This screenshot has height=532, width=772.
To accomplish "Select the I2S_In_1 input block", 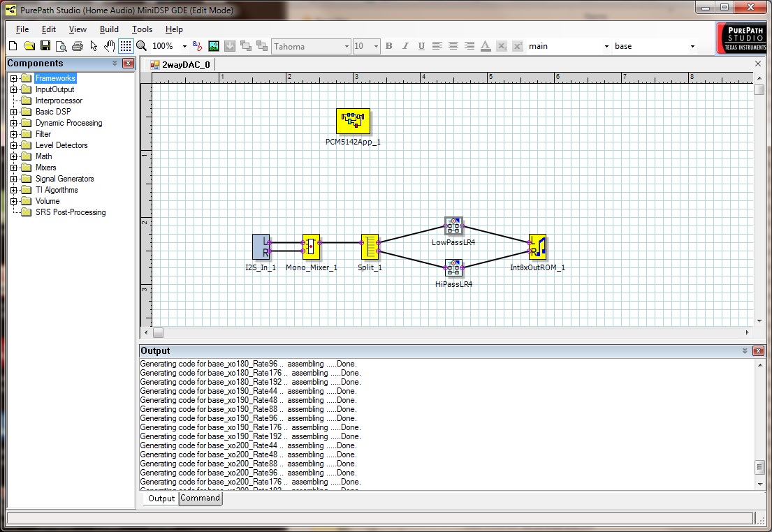I will pyautogui.click(x=261, y=246).
